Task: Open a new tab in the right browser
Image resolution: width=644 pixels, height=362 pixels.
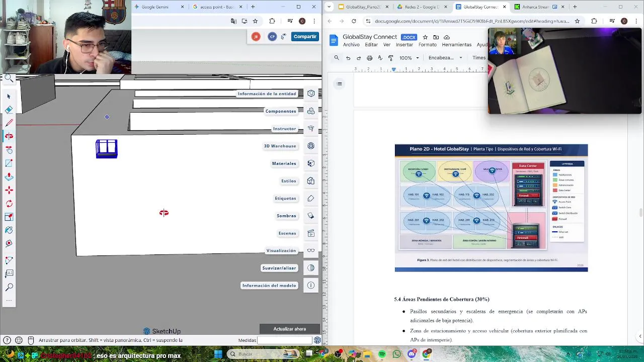Action: [575, 7]
